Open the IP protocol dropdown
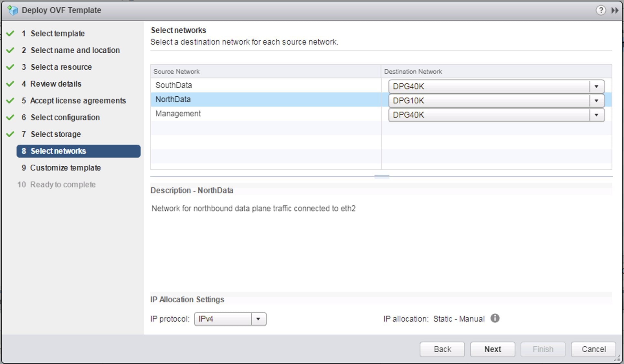The image size is (624, 364). click(x=258, y=319)
